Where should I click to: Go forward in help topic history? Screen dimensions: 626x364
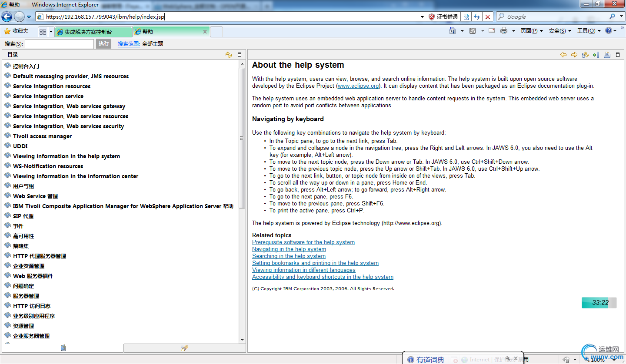(574, 55)
